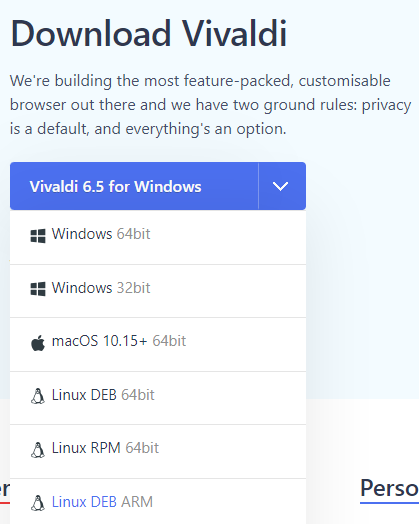This screenshot has height=524, width=419.
Task: Collapse the download options with the chevron arrow
Action: pyautogui.click(x=282, y=186)
